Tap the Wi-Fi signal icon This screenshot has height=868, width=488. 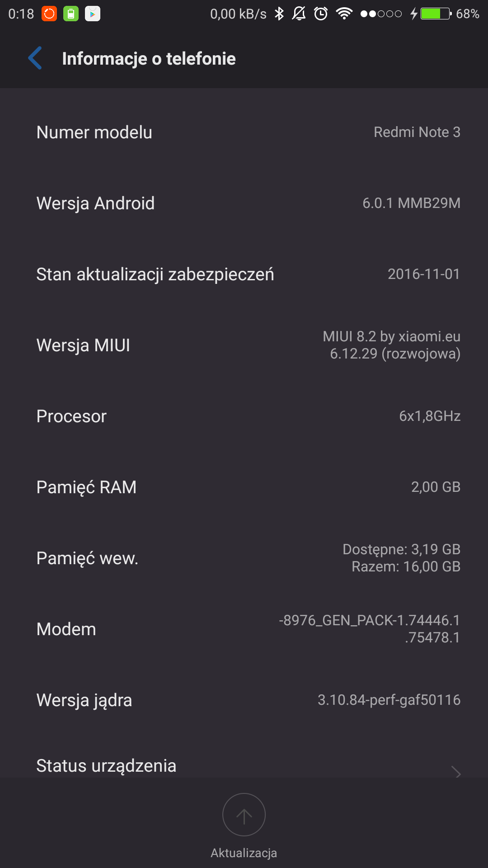(344, 14)
